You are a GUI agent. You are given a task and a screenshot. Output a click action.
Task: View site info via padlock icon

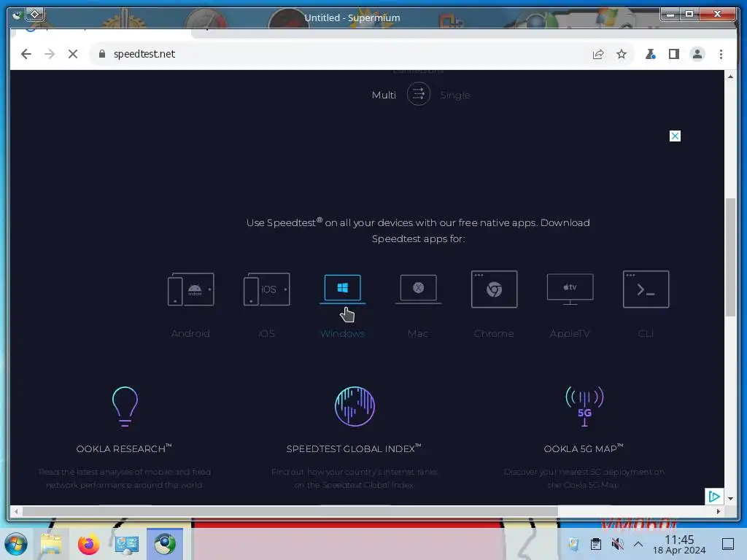pos(101,54)
